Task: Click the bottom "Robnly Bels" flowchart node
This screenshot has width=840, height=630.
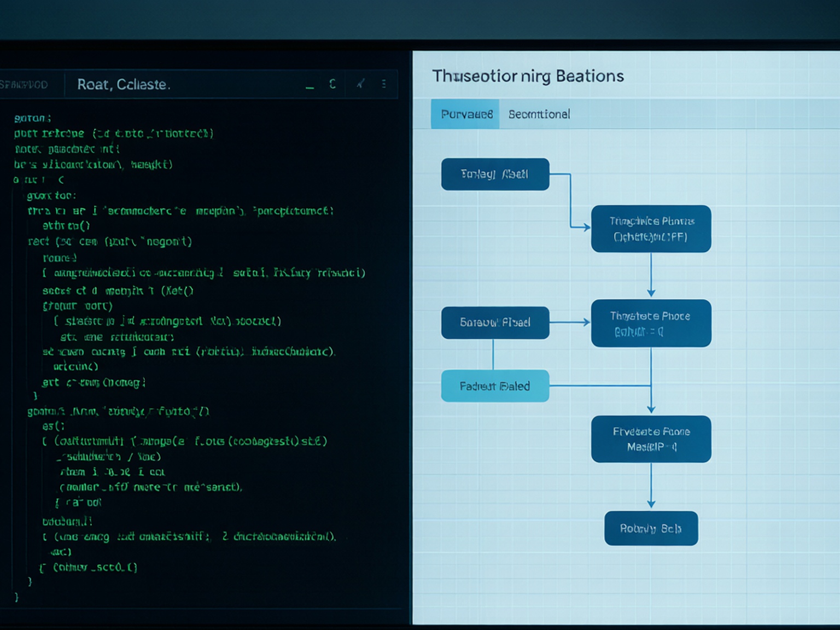Action: point(651,528)
